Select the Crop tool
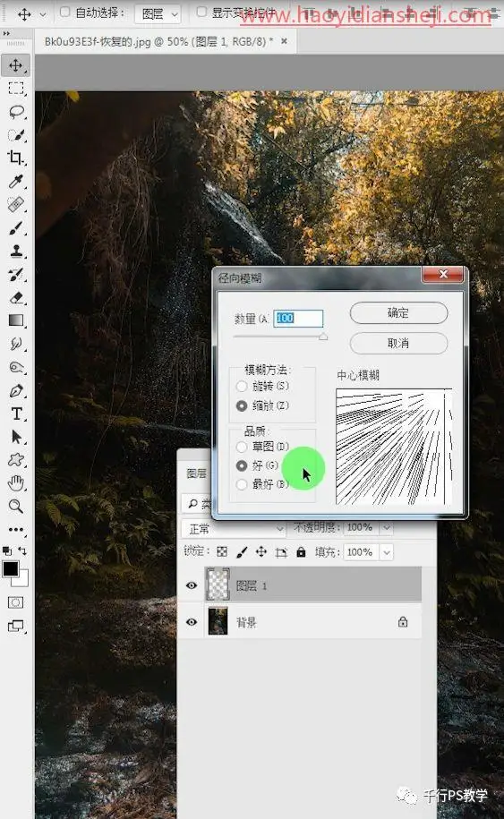 [16, 158]
